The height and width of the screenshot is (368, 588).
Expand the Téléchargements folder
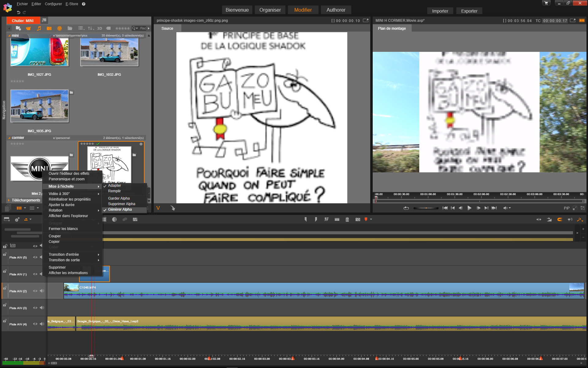coord(9,200)
